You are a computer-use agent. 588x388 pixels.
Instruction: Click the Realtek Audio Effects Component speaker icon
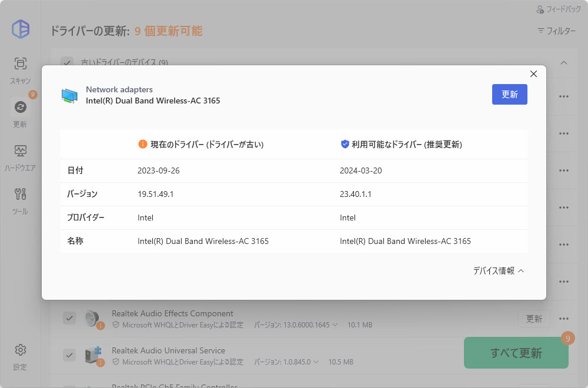(93, 319)
